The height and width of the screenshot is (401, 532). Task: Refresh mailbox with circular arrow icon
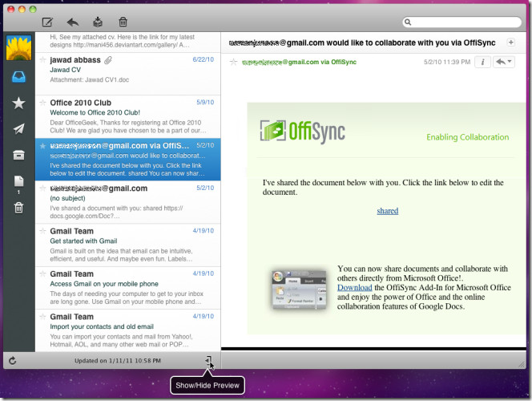(13, 361)
